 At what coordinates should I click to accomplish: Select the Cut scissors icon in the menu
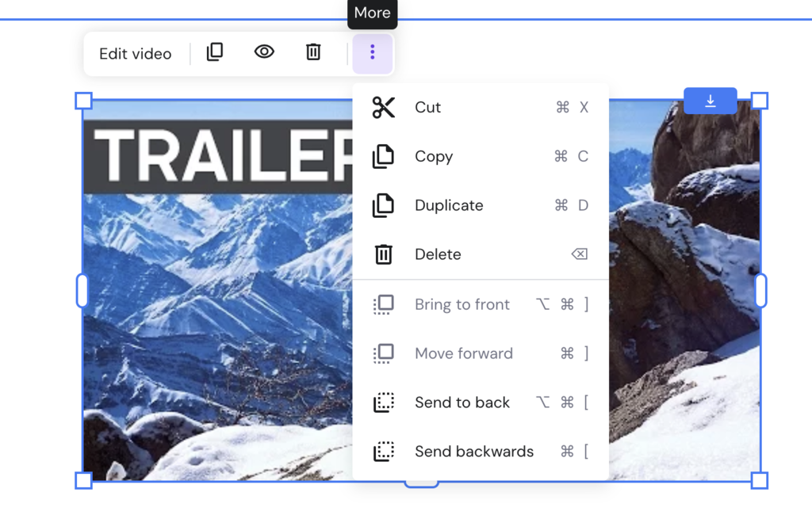(x=384, y=107)
